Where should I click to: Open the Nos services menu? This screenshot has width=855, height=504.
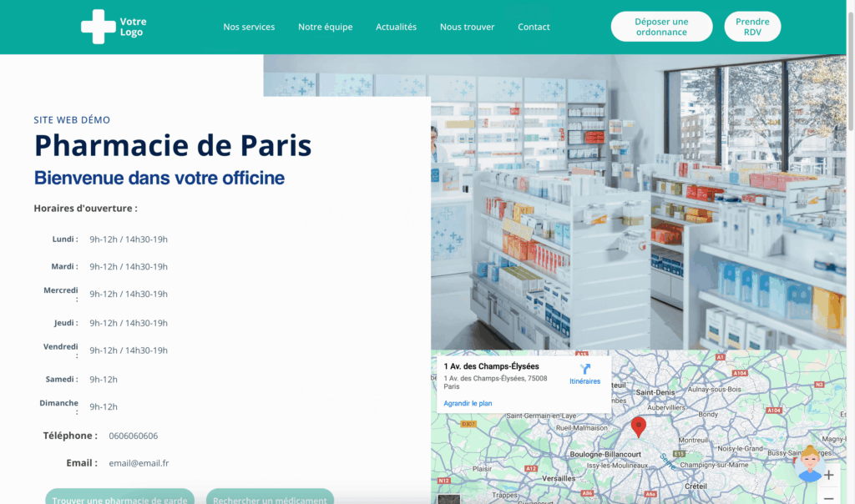click(x=249, y=27)
